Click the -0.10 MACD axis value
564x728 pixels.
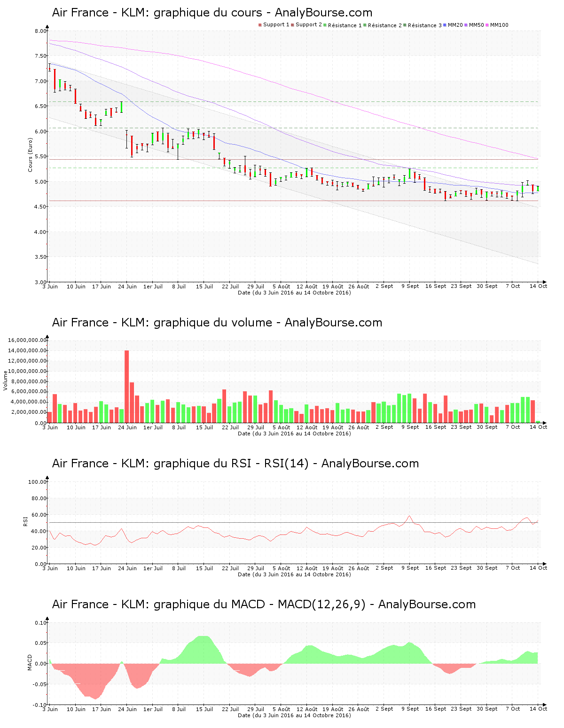pyautogui.click(x=39, y=705)
